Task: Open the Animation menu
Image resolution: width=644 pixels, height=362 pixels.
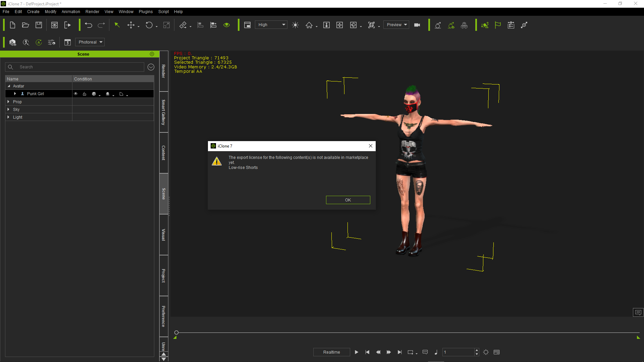Action: click(x=71, y=12)
